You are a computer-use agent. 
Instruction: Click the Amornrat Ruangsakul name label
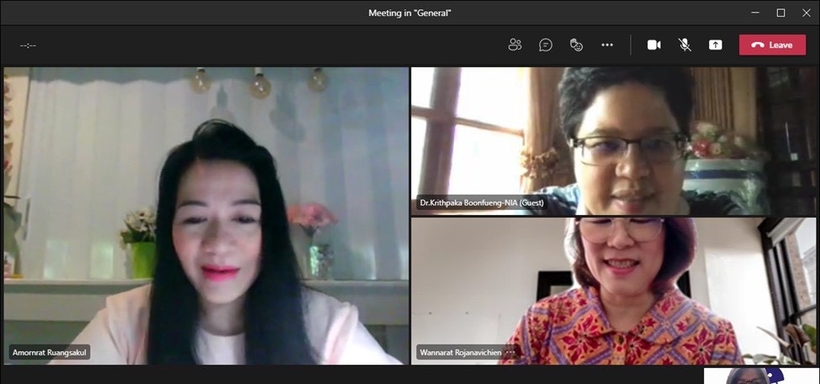pyautogui.click(x=50, y=352)
